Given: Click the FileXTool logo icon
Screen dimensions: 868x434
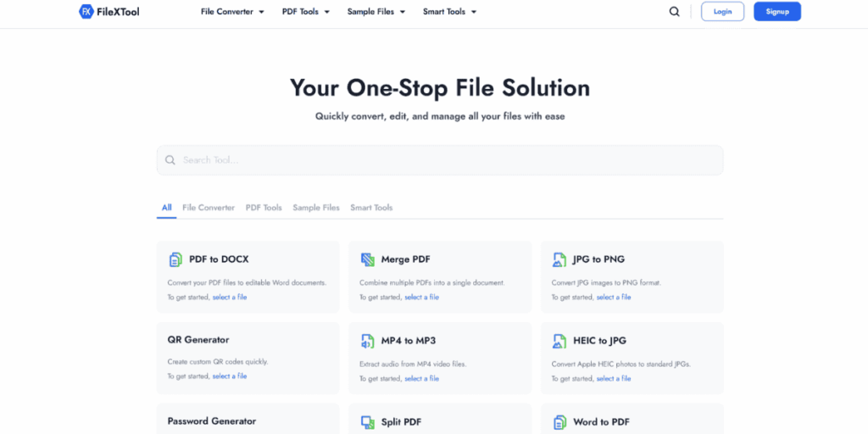Looking at the screenshot, I should [86, 11].
